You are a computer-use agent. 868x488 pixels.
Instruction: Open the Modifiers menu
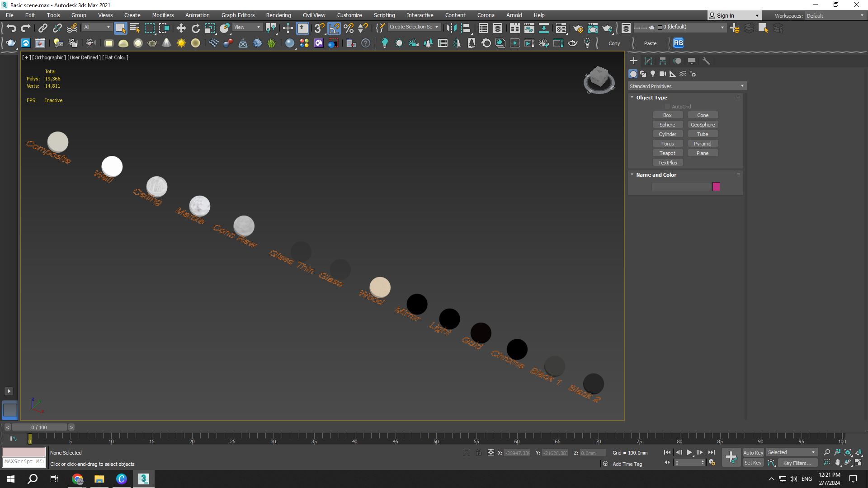tap(163, 15)
